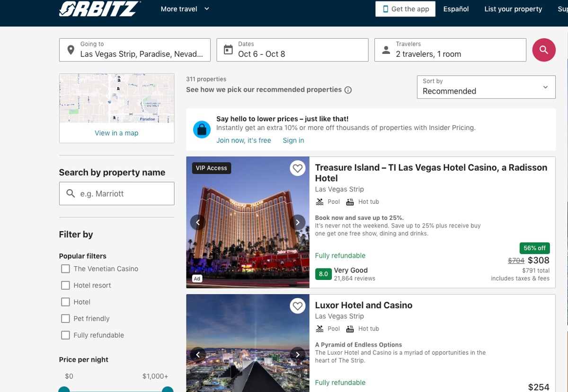The height and width of the screenshot is (392, 568).
Task: Click Treasure Island 21,864 reviews text
Action: [355, 279]
